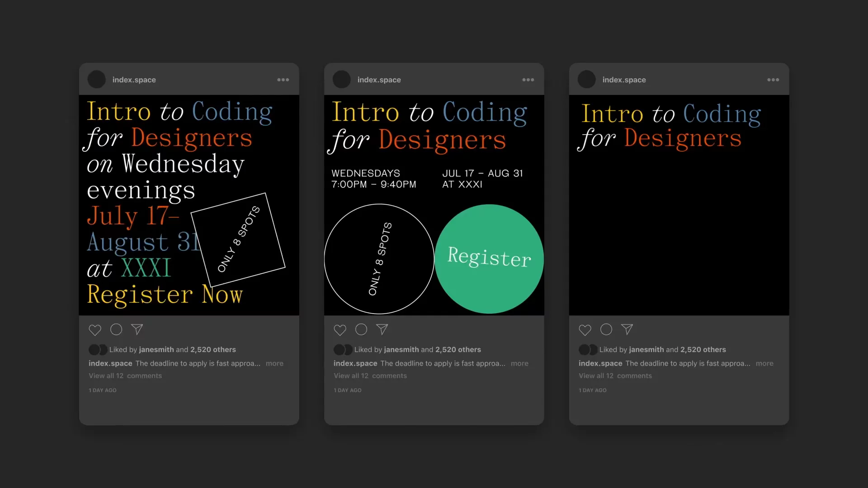Image resolution: width=868 pixels, height=488 pixels.
Task: View all 12 comments on first post
Action: 125,376
